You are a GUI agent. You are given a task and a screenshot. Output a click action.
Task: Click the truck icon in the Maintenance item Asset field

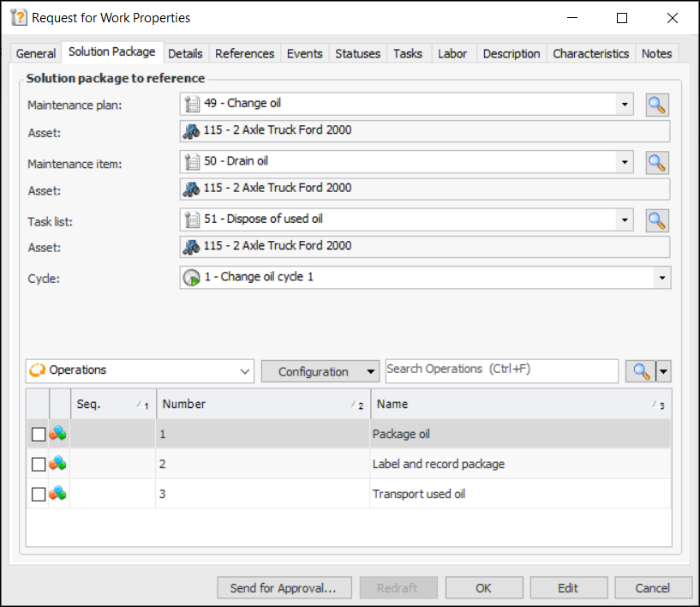point(192,189)
